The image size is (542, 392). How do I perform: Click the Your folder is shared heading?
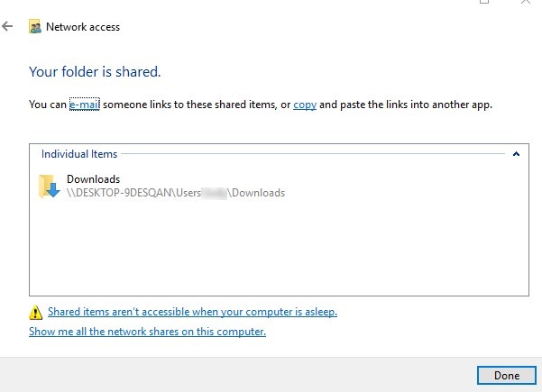95,70
